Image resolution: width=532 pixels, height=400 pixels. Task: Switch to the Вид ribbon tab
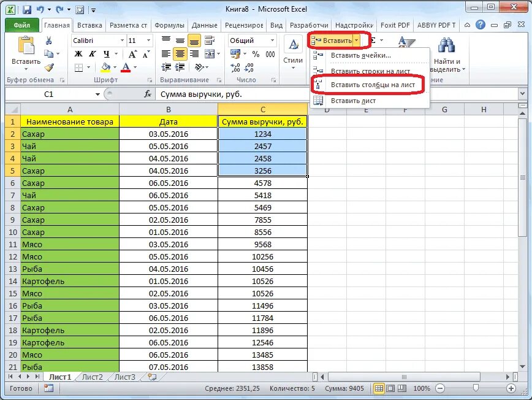(x=276, y=25)
